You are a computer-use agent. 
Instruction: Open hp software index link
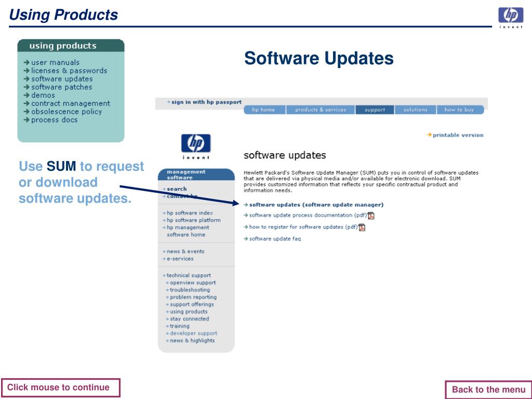click(x=190, y=212)
